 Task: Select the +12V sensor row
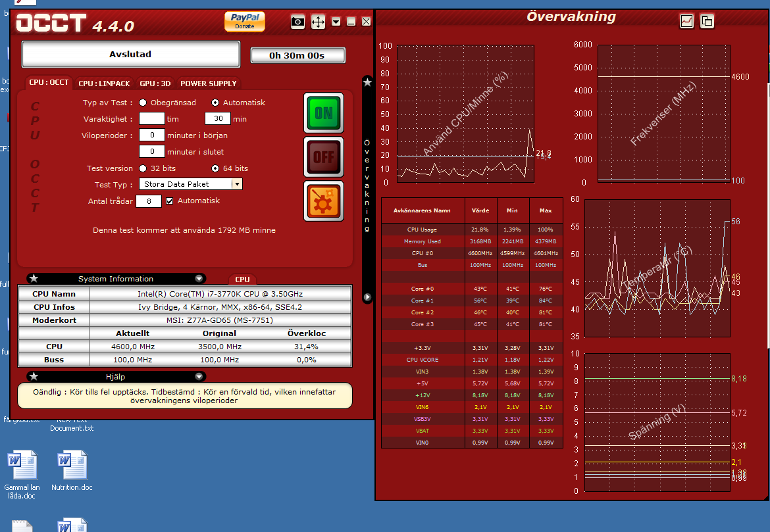point(472,395)
